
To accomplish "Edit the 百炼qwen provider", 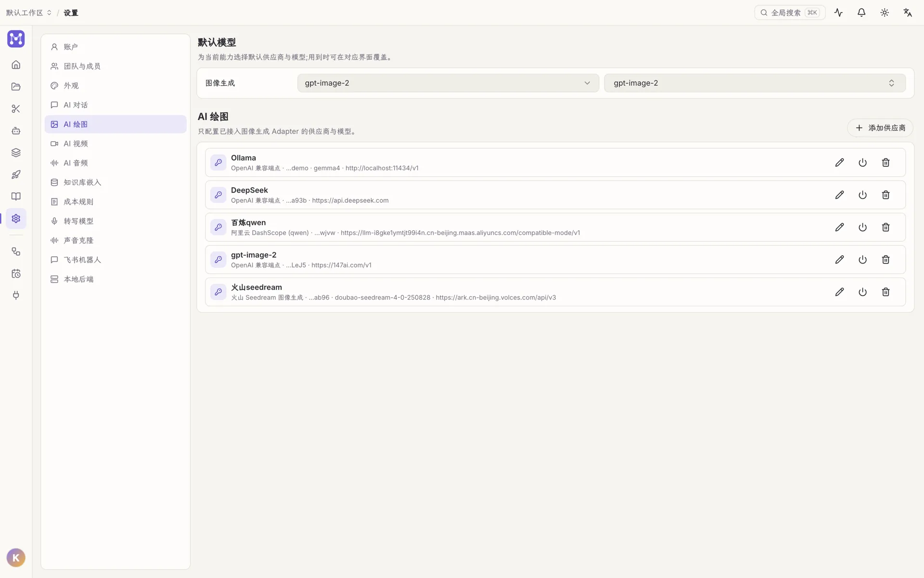I will pos(839,227).
